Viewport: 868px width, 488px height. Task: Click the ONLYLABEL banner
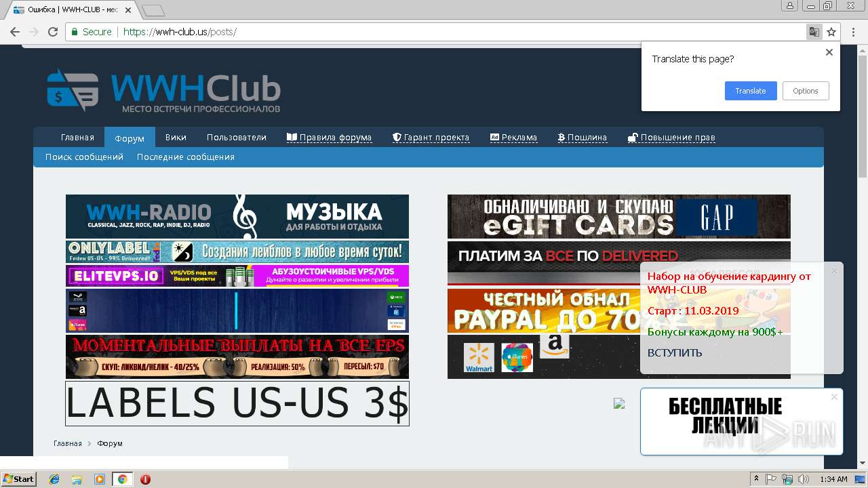pos(237,251)
